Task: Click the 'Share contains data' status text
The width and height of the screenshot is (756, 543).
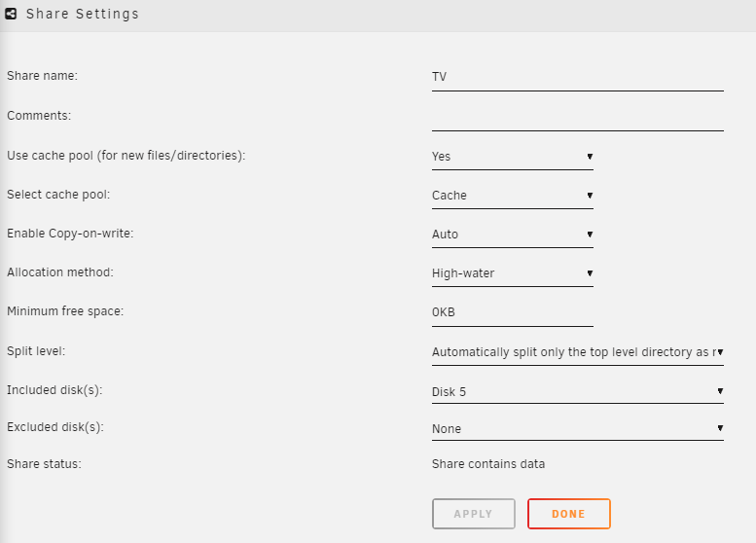Action: click(488, 464)
